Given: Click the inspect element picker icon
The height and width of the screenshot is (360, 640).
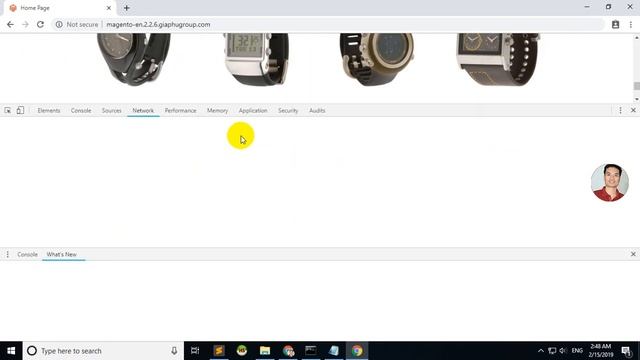Looking at the screenshot, I should 7,110.
